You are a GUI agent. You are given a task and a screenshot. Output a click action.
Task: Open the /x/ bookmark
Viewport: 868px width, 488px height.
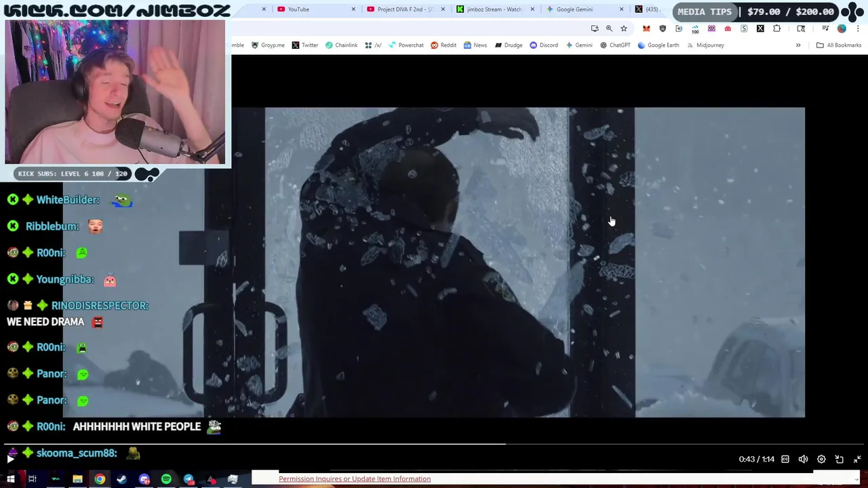tap(373, 45)
